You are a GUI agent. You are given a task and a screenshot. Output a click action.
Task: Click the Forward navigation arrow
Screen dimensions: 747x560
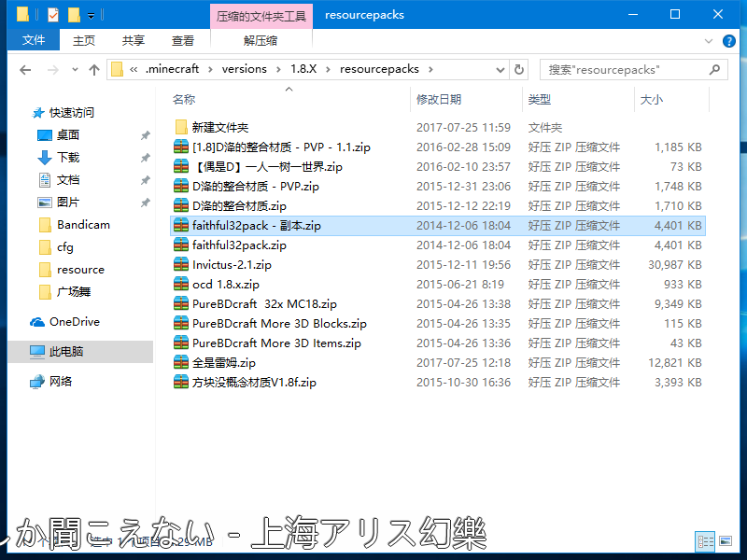[53, 70]
